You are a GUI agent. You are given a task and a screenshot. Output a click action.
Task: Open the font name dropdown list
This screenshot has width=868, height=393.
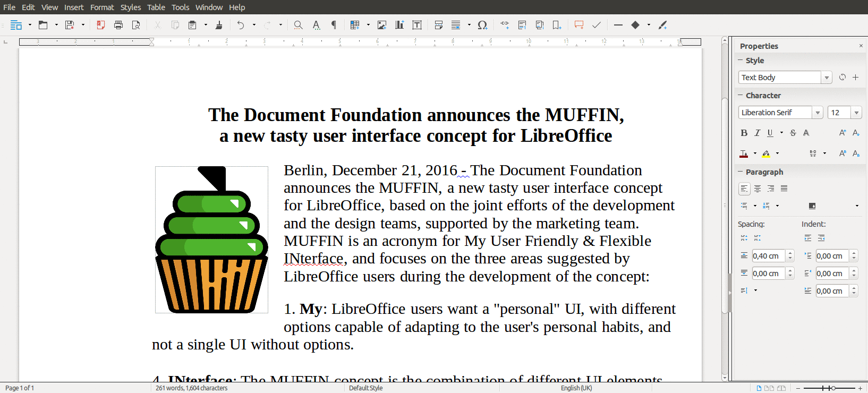(x=818, y=113)
